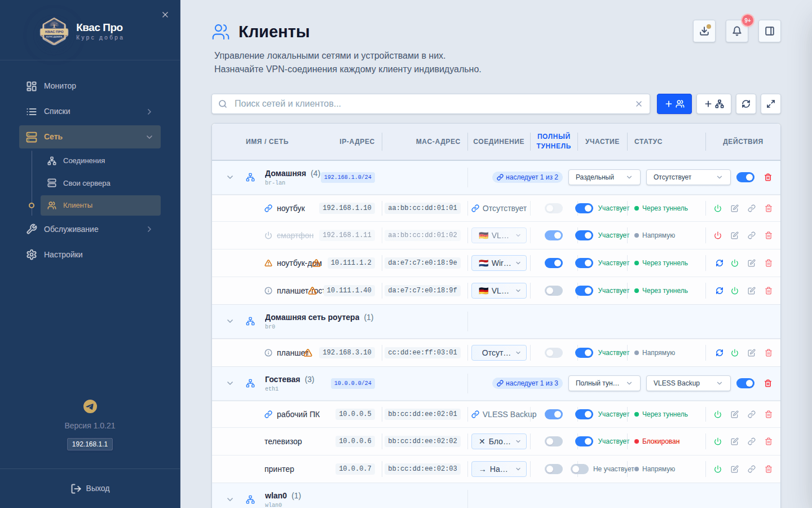
Task: Click the add network button
Action: (714, 104)
